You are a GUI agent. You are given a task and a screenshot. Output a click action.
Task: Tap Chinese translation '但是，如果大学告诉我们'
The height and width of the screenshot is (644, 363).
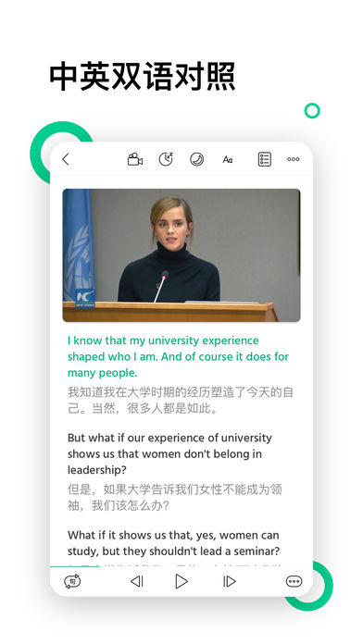tap(175, 498)
